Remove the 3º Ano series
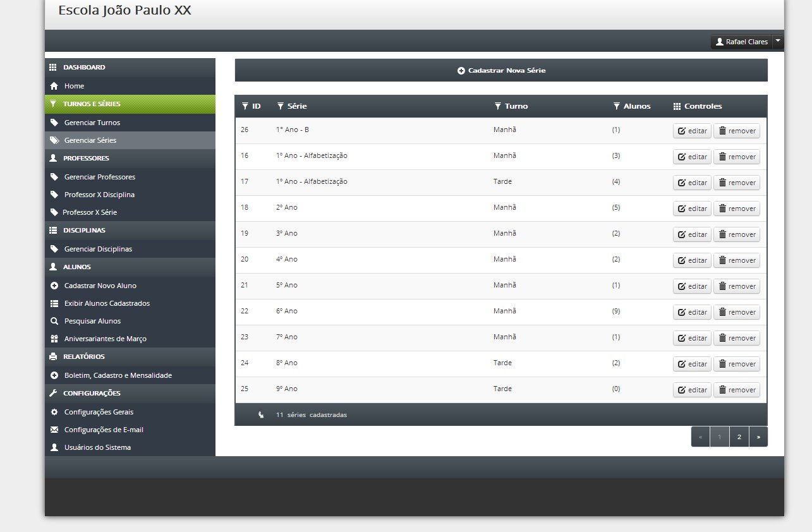The height and width of the screenshot is (532, 812). (x=737, y=234)
